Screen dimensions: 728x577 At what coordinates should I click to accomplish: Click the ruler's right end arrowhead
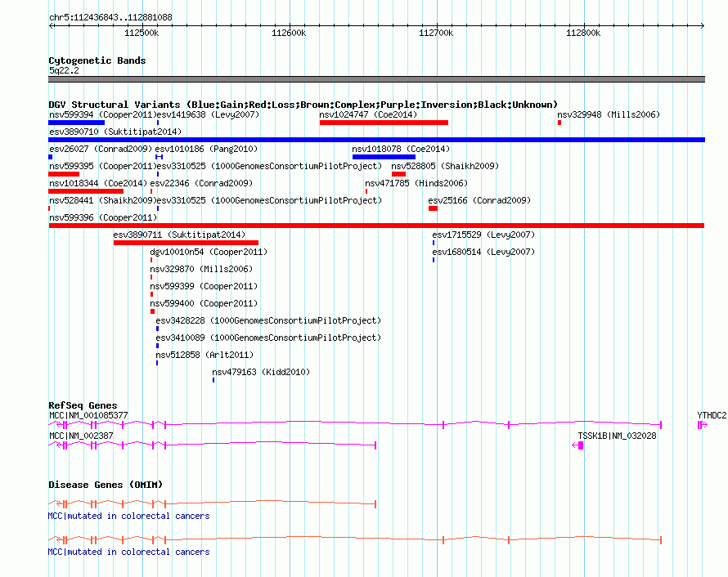tap(702, 26)
